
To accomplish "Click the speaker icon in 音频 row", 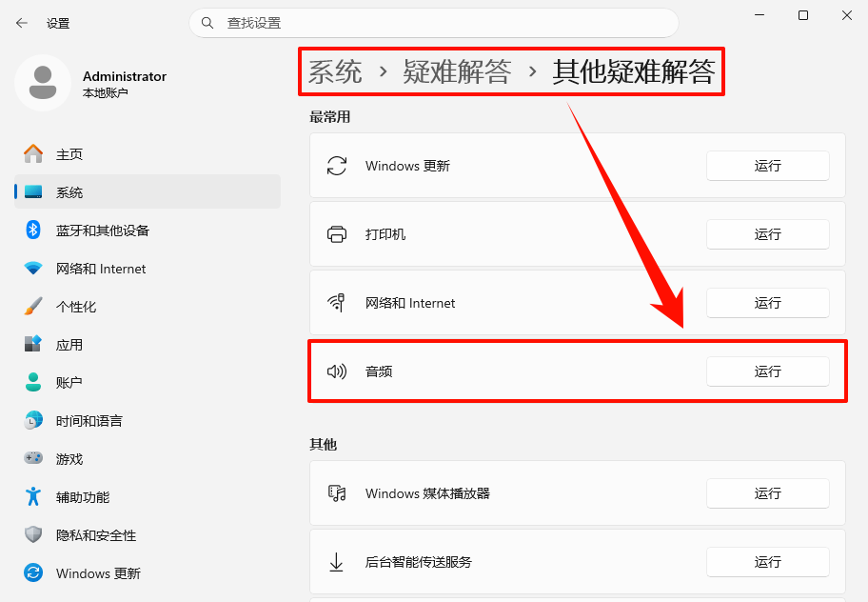I will (x=337, y=371).
